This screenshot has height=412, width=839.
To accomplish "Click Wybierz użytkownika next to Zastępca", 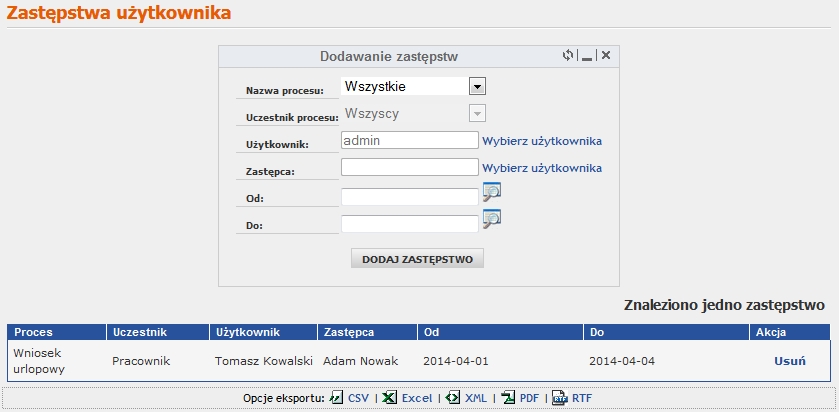I will click(x=542, y=168).
